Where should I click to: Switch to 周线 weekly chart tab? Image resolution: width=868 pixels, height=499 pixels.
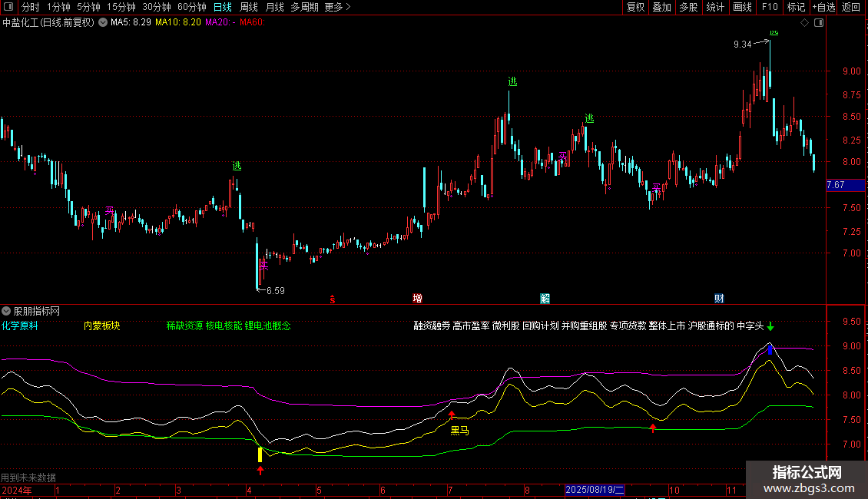click(248, 7)
